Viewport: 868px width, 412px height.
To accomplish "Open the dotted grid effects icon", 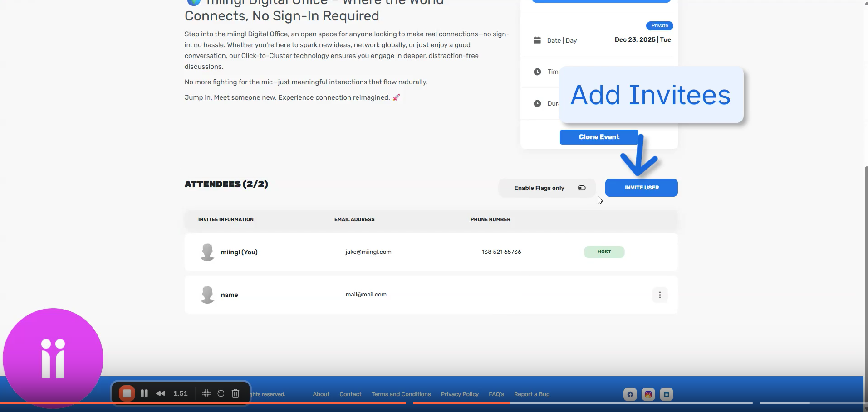I will [206, 393].
